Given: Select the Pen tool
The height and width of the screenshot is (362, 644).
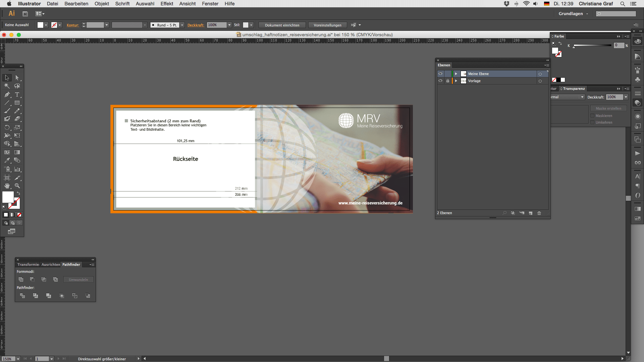Looking at the screenshot, I should tap(7, 95).
